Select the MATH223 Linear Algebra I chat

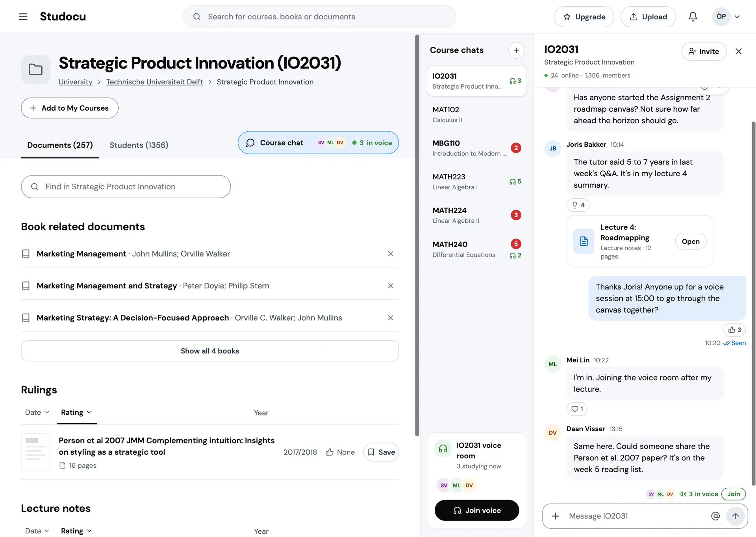[x=476, y=181]
